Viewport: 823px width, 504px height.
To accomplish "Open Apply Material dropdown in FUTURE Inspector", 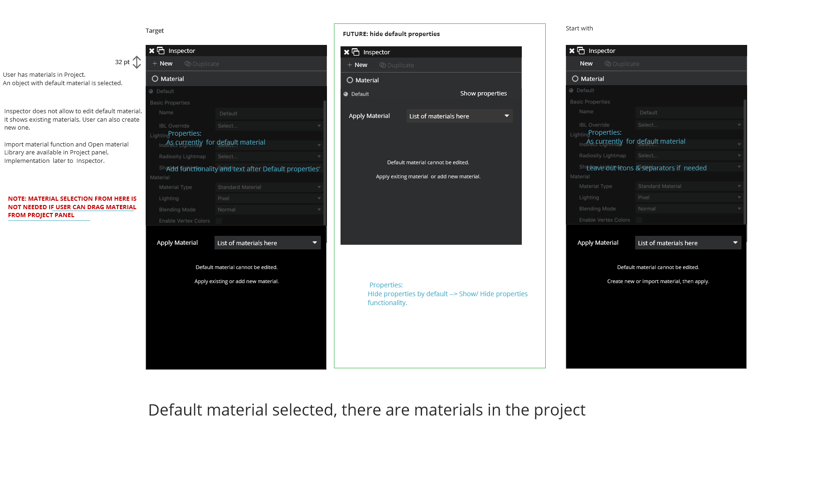I will tap(460, 116).
